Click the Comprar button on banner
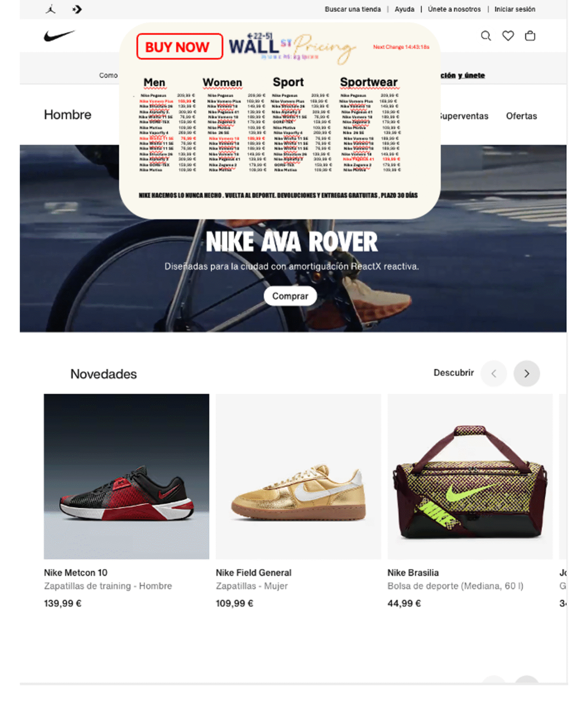This screenshot has width=588, height=706. pos(290,296)
